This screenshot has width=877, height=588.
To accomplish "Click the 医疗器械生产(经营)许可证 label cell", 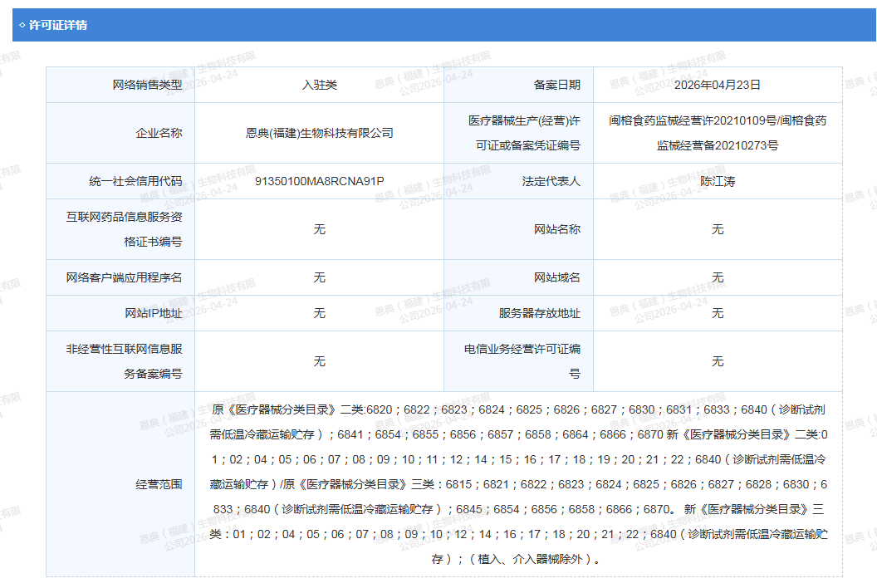I will point(523,133).
